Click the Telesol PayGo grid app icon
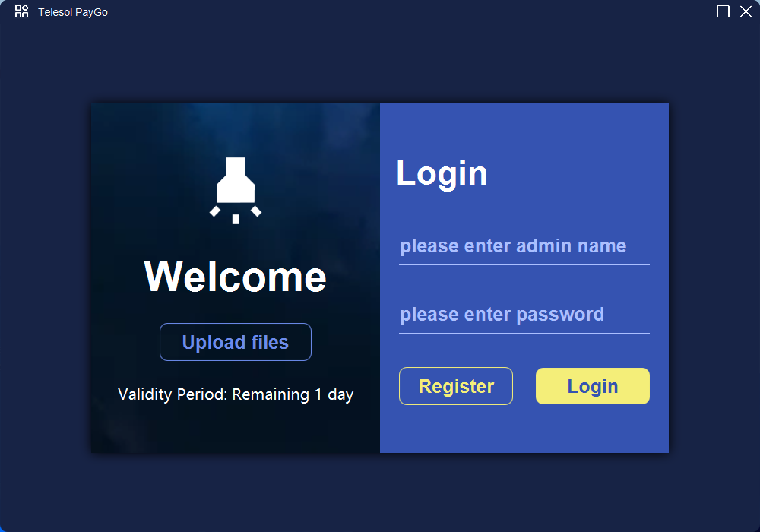 click(x=21, y=11)
